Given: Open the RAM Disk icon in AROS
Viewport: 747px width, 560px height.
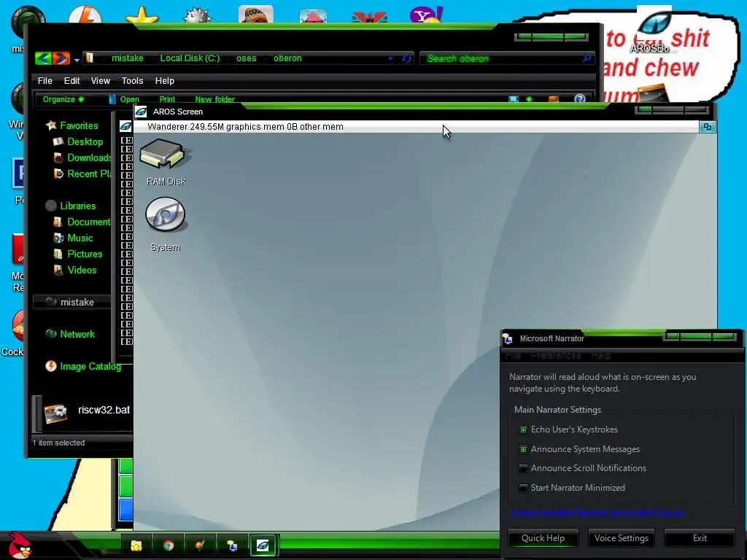Looking at the screenshot, I should 166,154.
